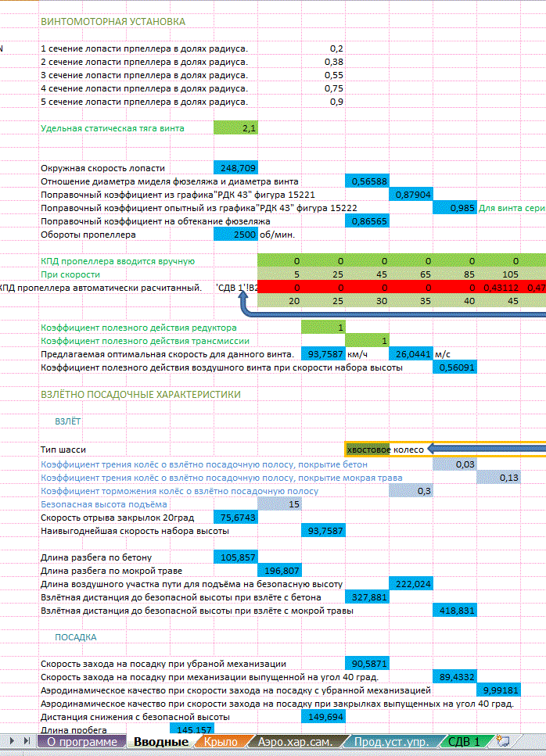Screen dimensions: 546x756
Task: Click the blue arrow pointing to chassis type
Action: tap(485, 449)
